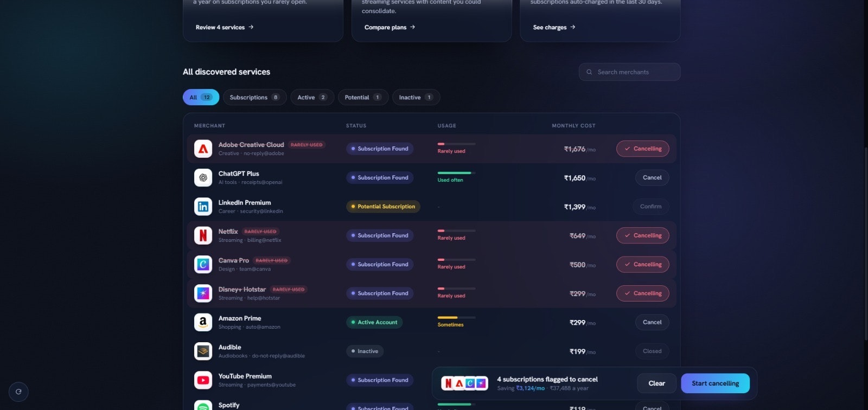Click the Netflix logo icon
Viewport: 868px width, 410px height.
203,235
